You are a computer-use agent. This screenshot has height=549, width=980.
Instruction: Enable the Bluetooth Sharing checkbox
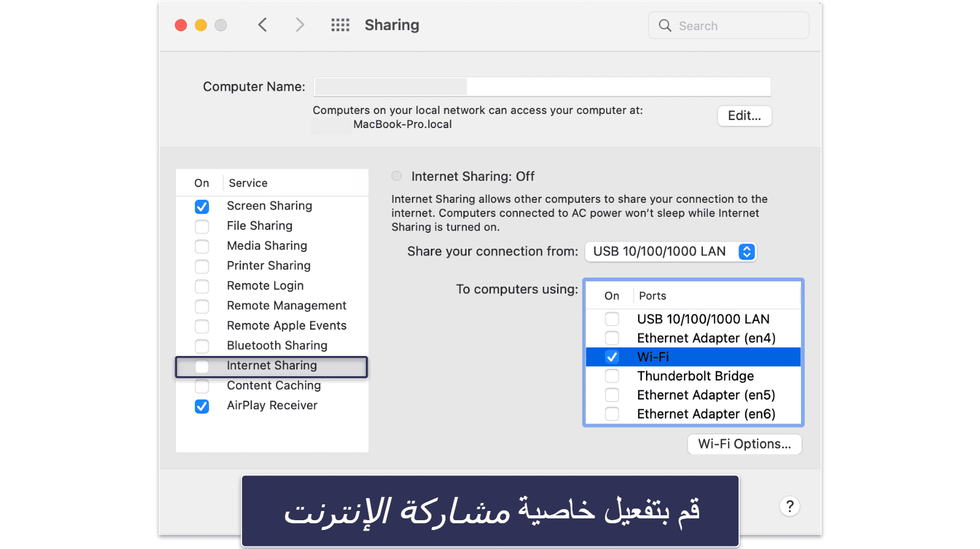pyautogui.click(x=202, y=346)
